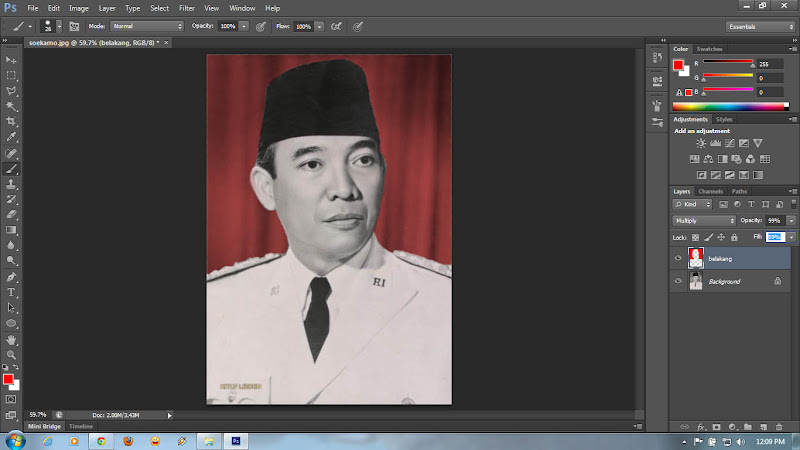Image resolution: width=800 pixels, height=450 pixels.
Task: Select the Crop tool
Action: (11, 121)
